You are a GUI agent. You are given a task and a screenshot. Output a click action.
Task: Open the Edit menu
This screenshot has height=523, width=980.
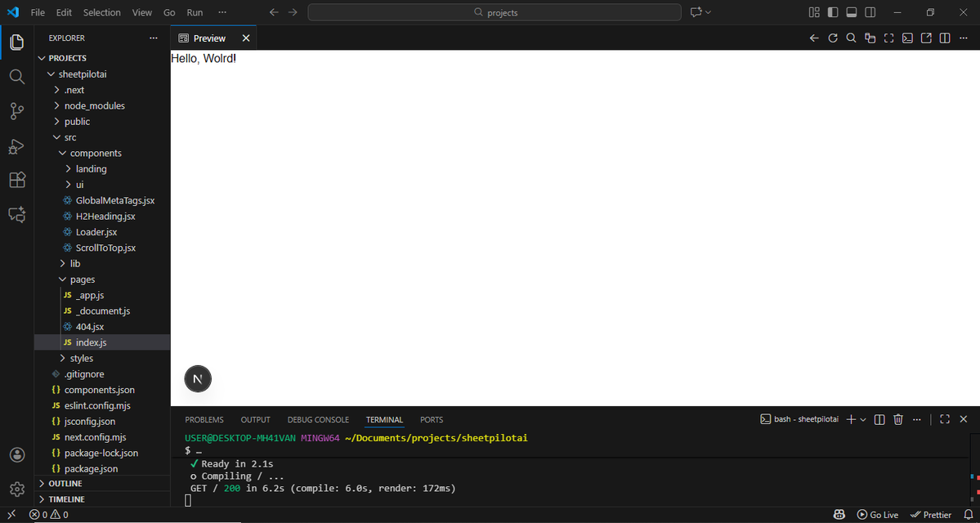(64, 12)
